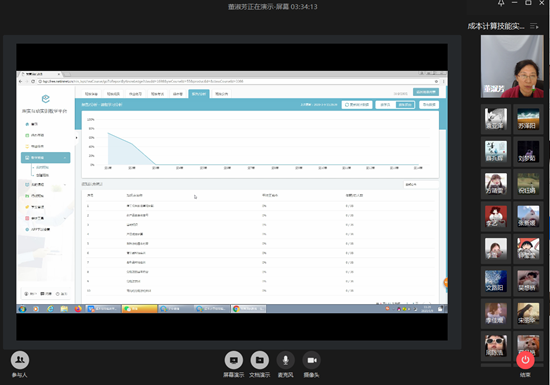Select 苏泽阳's participant thumbnail

528,119
